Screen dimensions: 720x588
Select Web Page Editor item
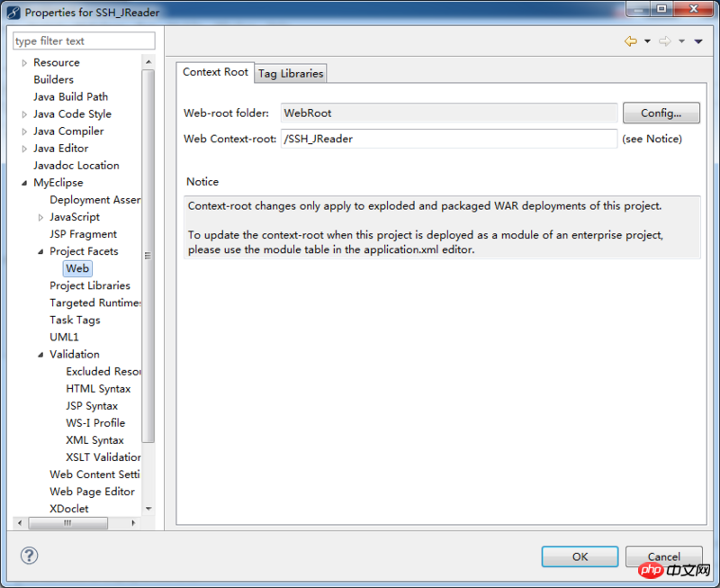[93, 492]
